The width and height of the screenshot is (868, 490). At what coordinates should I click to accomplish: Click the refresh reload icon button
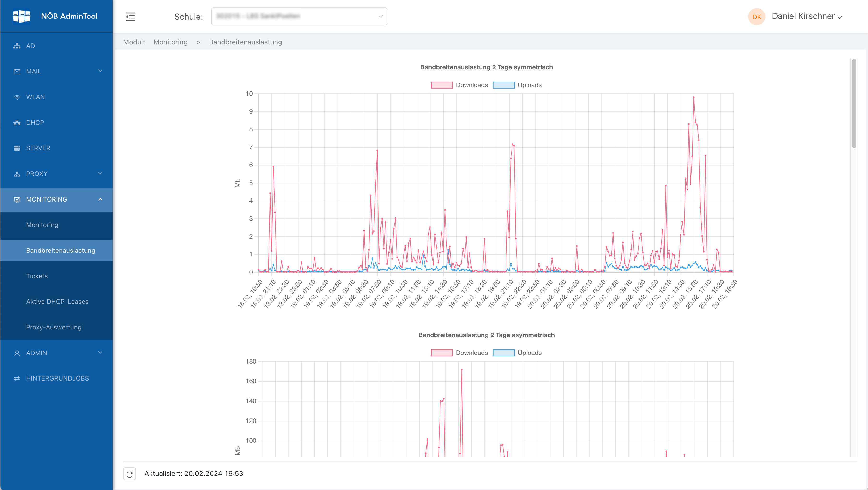coord(129,474)
